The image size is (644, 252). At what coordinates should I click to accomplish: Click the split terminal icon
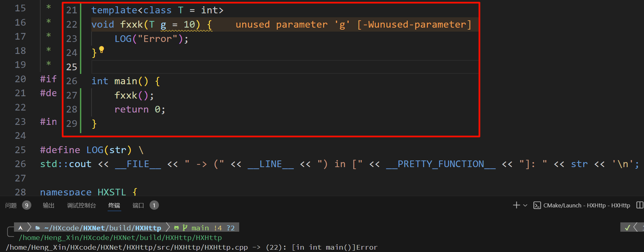tap(640, 205)
